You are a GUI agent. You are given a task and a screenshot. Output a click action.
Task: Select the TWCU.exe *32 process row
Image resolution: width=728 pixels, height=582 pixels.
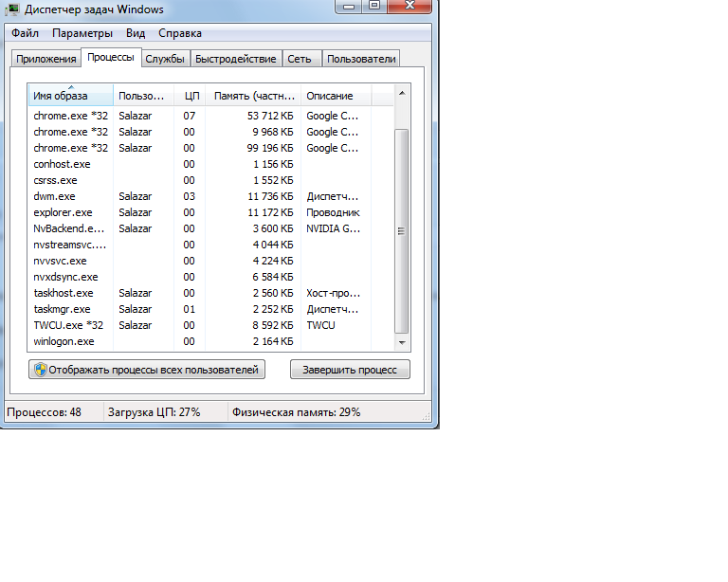coord(70,325)
